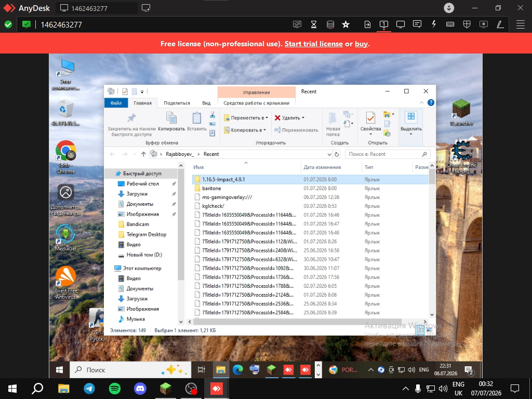Open quick access toolbar customize arrow

pos(142,91)
